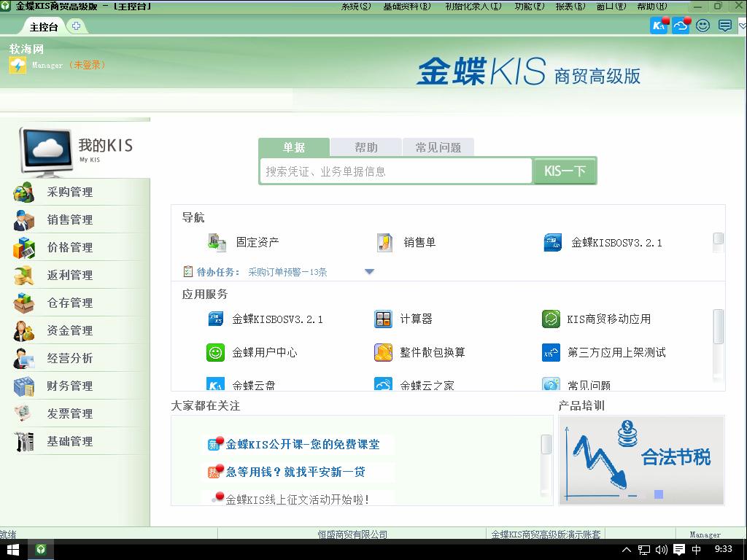Click the network icon in system tray

click(644, 550)
